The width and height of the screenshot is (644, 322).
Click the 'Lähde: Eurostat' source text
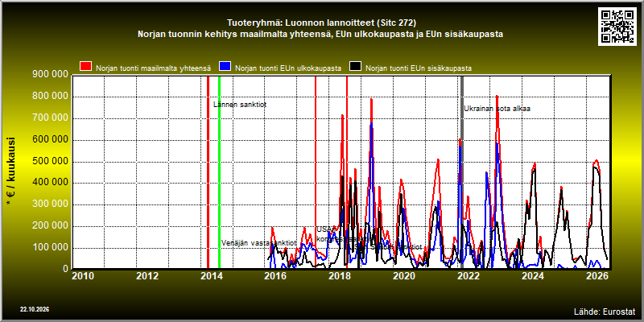click(x=605, y=311)
